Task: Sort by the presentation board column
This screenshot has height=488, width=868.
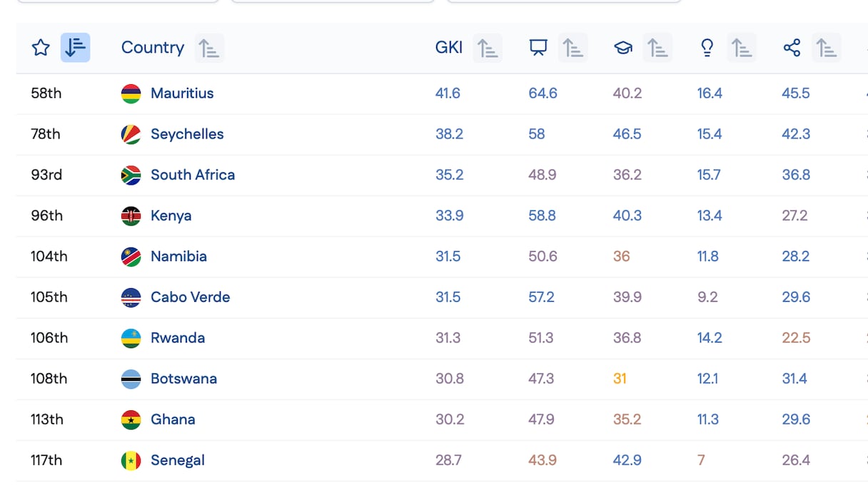Action: click(x=572, y=48)
